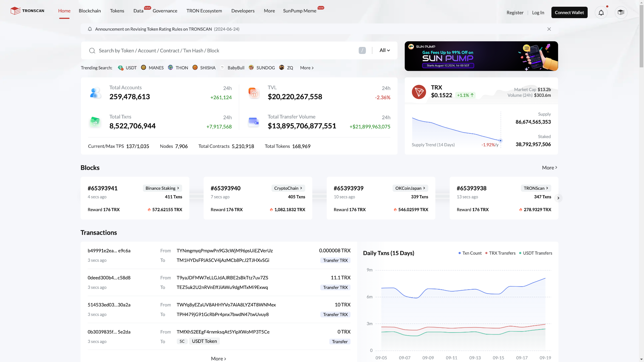Click More link for Blocks section
The image size is (644, 362).
click(x=549, y=168)
